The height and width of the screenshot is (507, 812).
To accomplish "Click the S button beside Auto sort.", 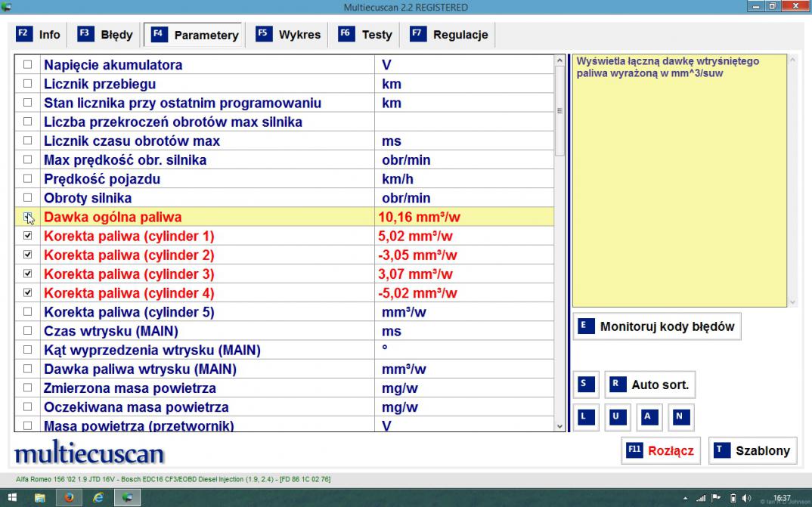I will [586, 385].
